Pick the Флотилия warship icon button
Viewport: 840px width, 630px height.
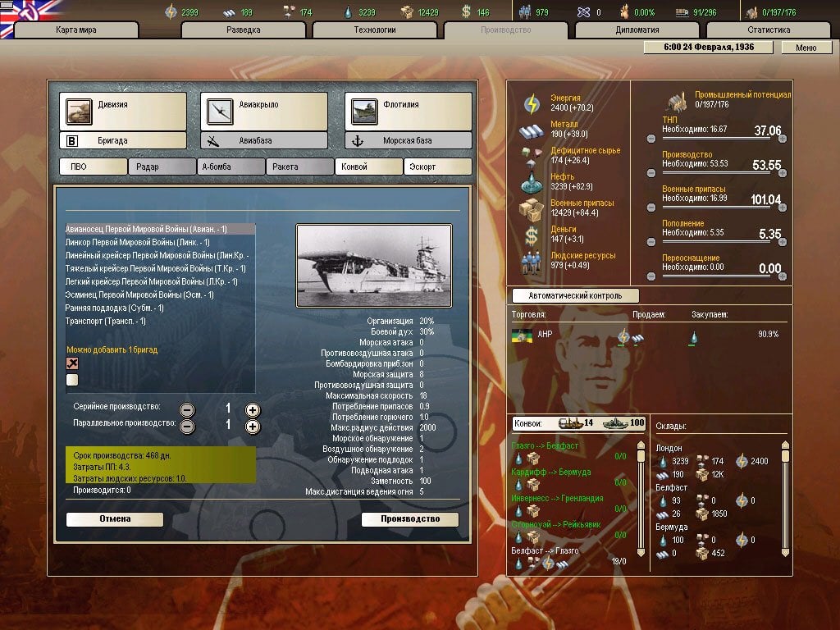363,111
